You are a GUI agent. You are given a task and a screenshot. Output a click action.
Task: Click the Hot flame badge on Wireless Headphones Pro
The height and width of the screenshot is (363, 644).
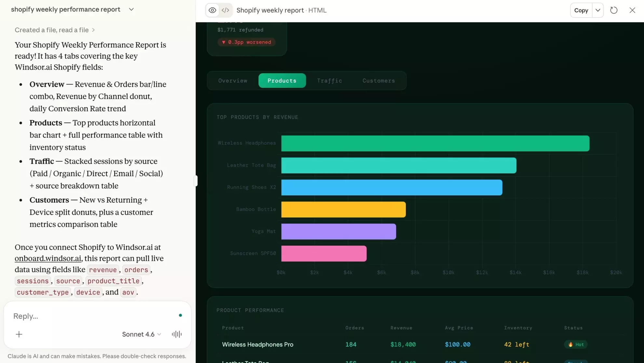point(575,344)
